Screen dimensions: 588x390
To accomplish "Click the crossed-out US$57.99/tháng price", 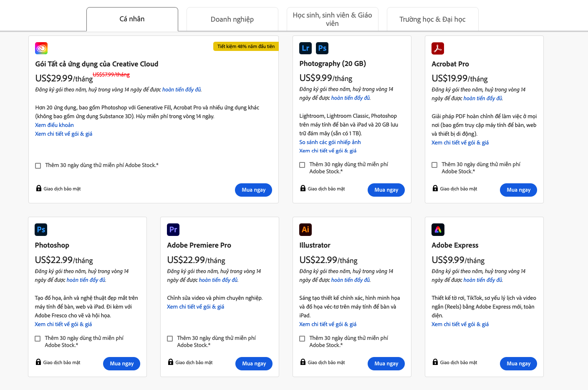I will pos(111,75).
